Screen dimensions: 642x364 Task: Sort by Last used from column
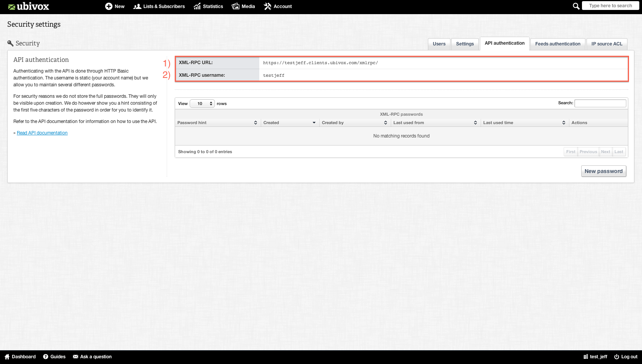(x=435, y=123)
